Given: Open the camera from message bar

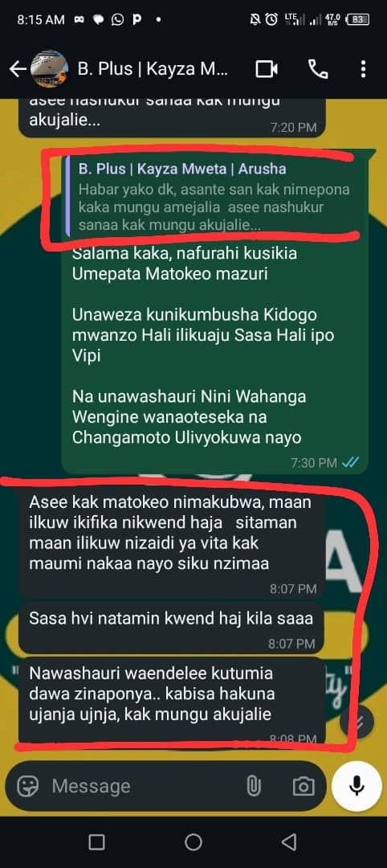Looking at the screenshot, I should pos(303,786).
